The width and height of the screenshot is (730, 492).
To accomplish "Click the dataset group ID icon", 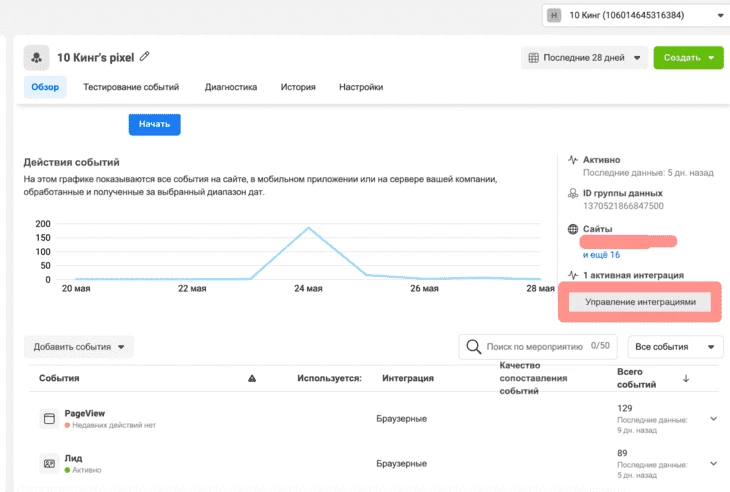I will coord(573,193).
